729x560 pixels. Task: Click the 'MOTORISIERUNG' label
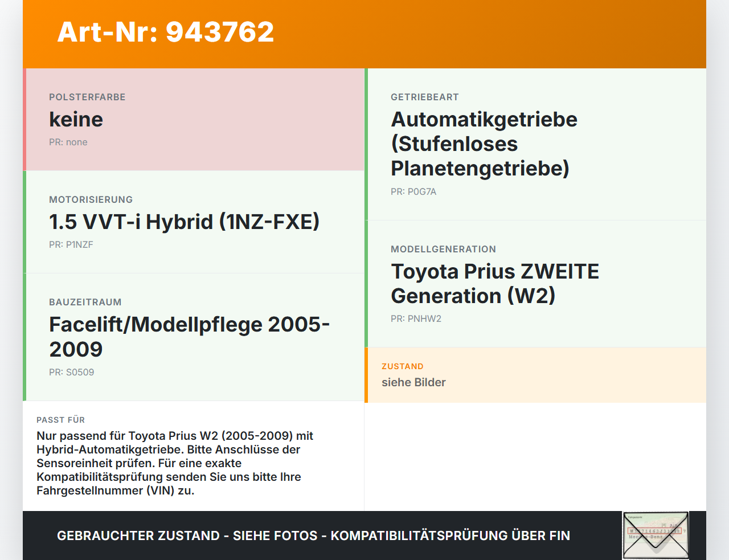pos(91,200)
